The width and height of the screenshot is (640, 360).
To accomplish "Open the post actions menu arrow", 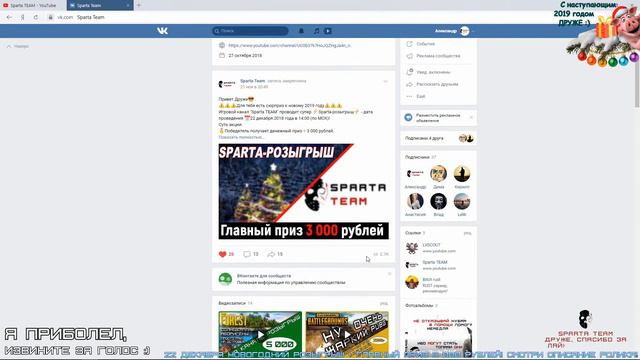I will 385,81.
